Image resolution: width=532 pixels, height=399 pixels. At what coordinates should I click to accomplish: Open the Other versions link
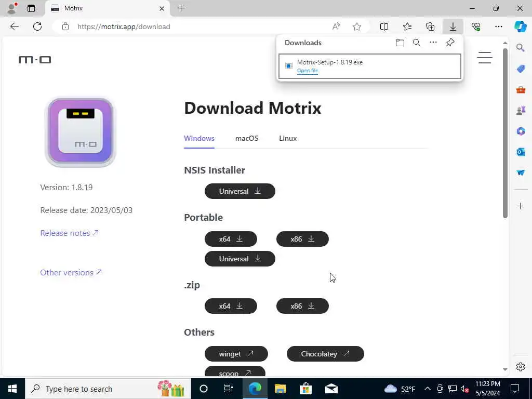(71, 272)
